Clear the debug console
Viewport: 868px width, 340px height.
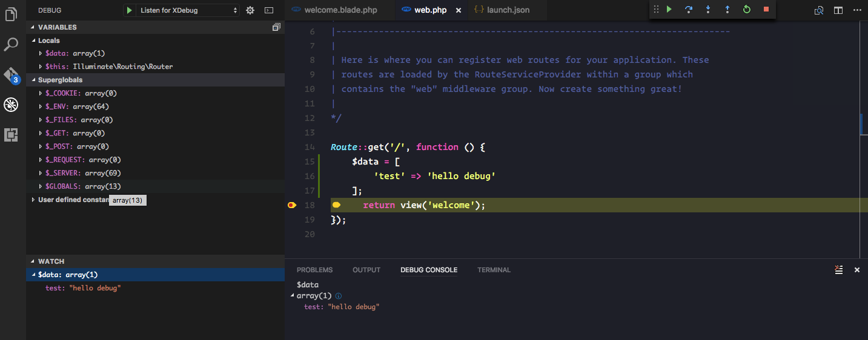[838, 270]
